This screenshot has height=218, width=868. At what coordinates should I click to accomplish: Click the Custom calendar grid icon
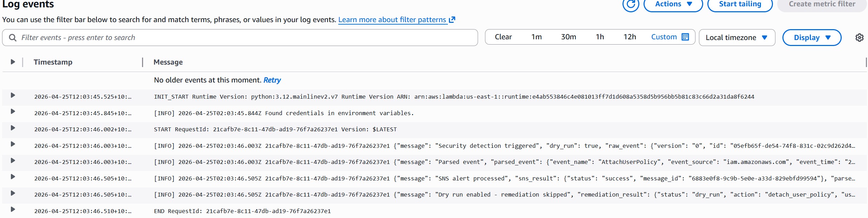(x=685, y=37)
